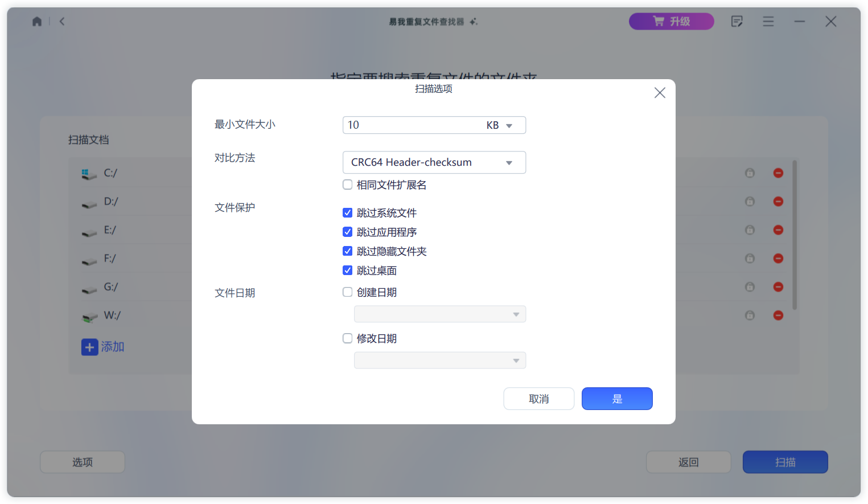Click the 升级 upgrade button
This screenshot has height=504, width=868.
pos(672,22)
